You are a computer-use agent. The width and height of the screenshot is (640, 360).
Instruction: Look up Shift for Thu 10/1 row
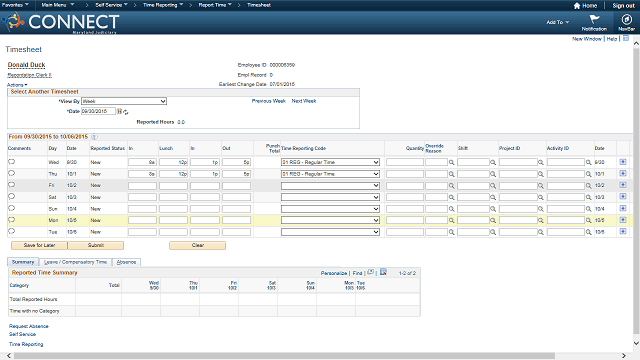click(x=493, y=174)
